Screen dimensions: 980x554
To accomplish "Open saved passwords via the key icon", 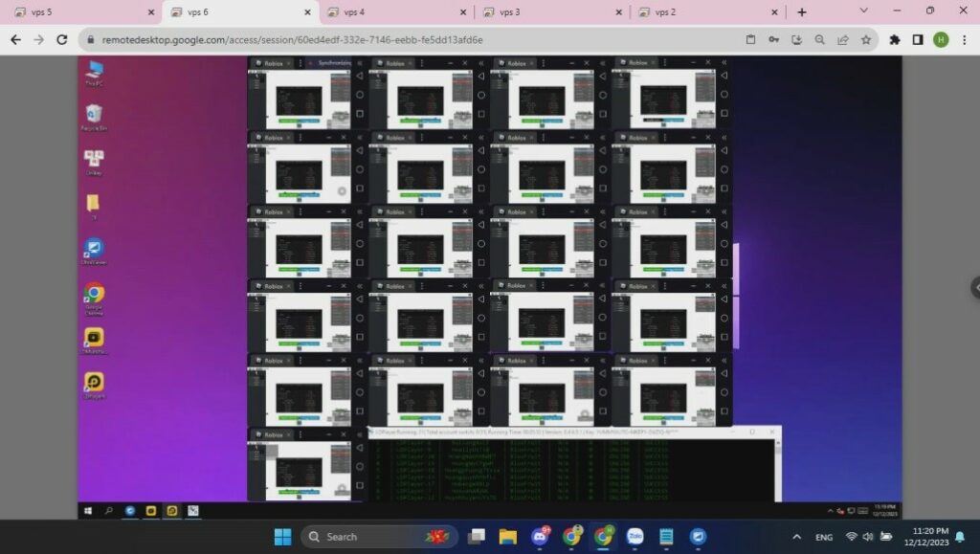I will click(773, 39).
